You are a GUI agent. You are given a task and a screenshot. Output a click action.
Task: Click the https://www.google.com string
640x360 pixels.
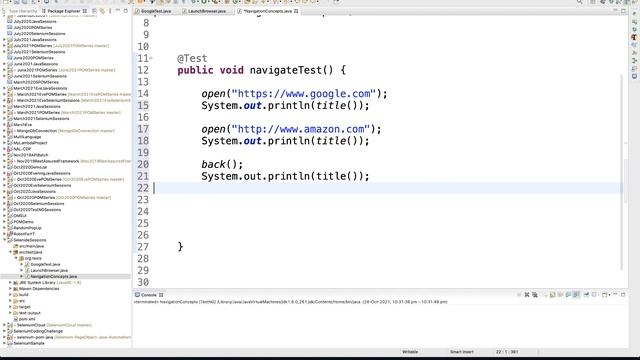pos(303,94)
